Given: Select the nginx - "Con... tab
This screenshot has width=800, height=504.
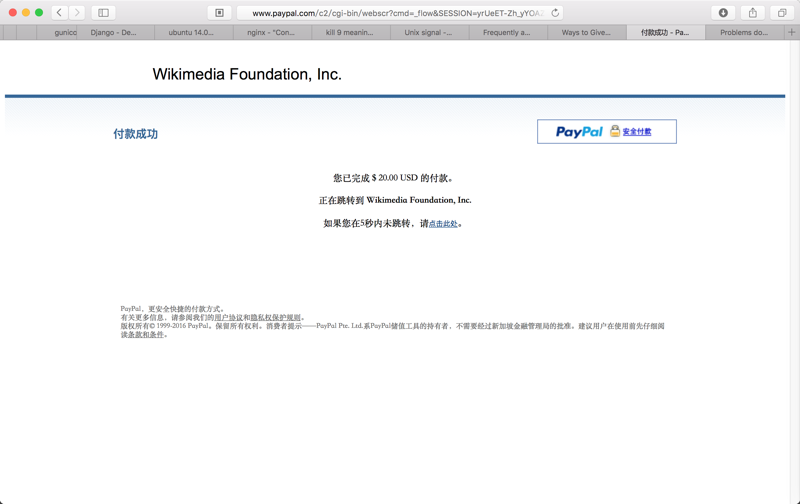Looking at the screenshot, I should tap(272, 32).
